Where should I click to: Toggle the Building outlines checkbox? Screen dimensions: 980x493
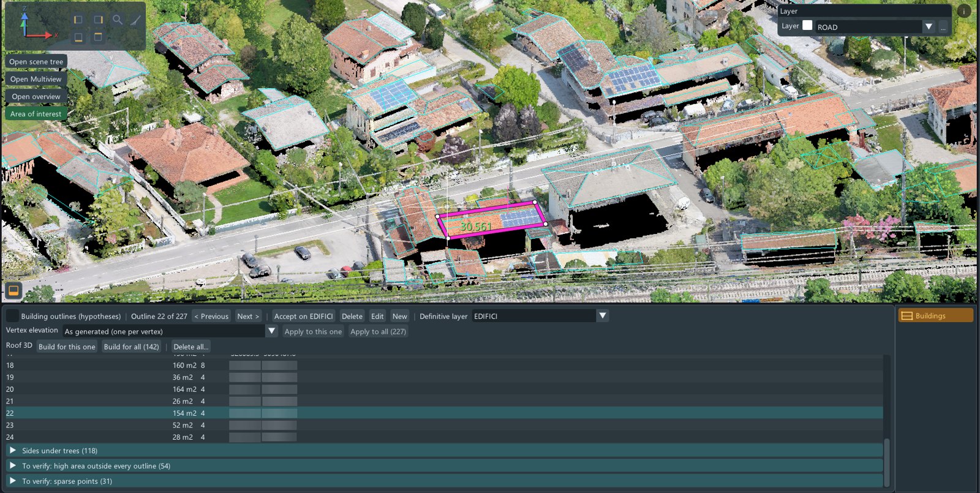tap(12, 316)
